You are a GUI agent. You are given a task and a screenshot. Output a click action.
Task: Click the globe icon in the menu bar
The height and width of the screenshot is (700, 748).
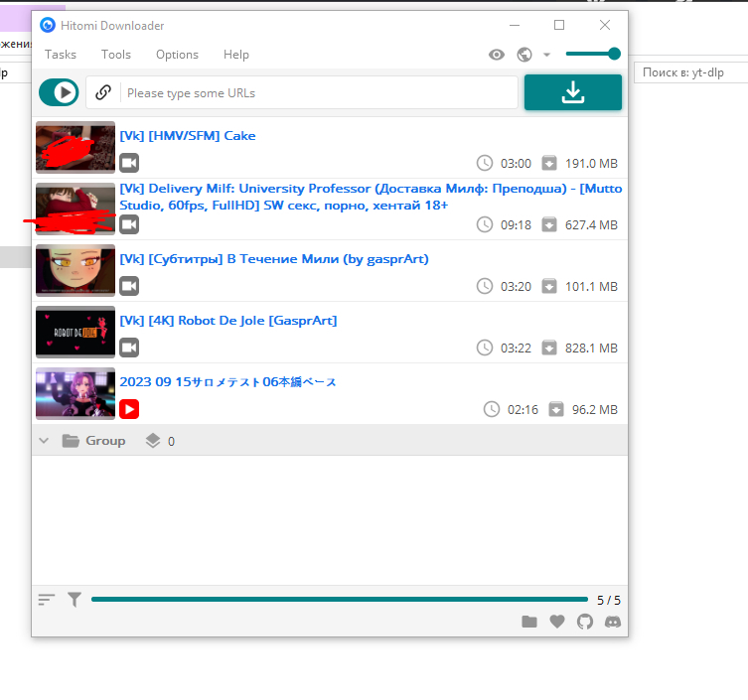(524, 55)
